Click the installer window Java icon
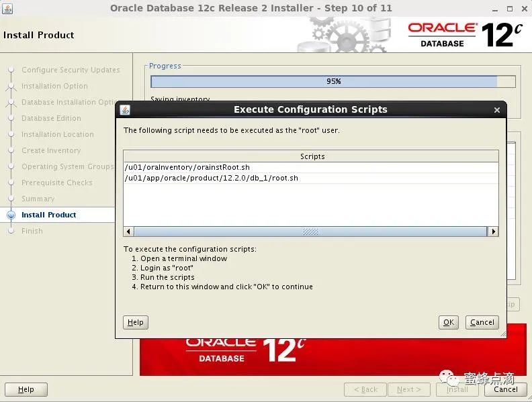The width and height of the screenshot is (532, 402). click(x=7, y=9)
